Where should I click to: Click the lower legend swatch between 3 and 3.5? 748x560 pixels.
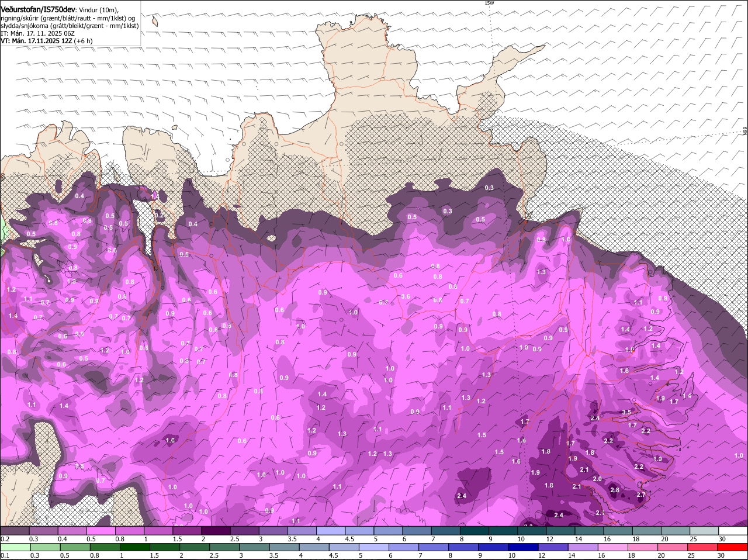coord(255,547)
